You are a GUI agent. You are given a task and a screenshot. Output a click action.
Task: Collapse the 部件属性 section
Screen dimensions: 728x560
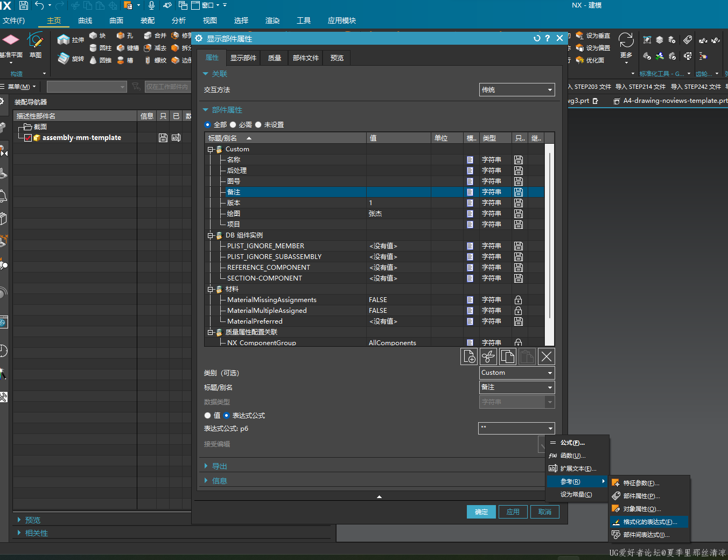tap(206, 110)
